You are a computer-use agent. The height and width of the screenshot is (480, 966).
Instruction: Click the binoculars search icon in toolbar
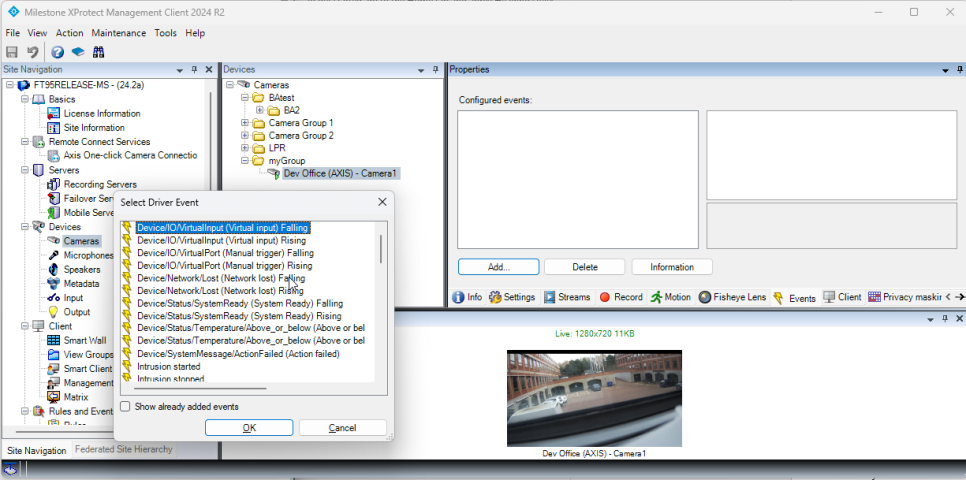(99, 52)
